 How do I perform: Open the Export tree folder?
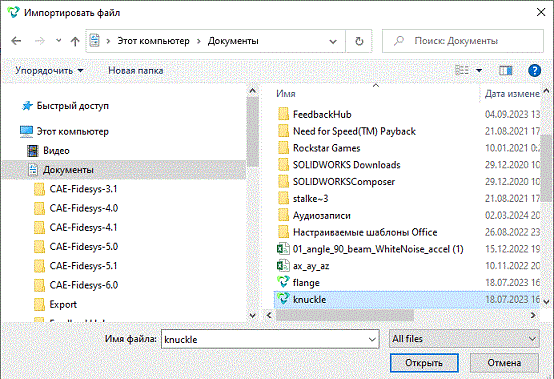click(63, 304)
